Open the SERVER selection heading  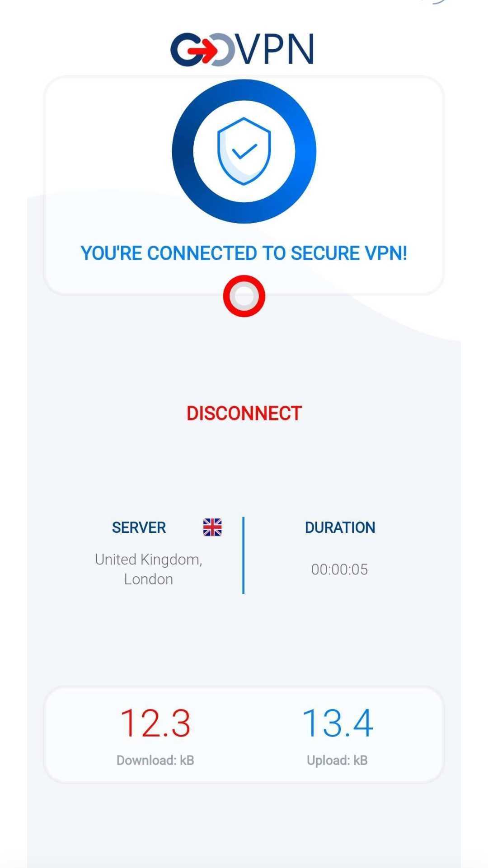(139, 527)
